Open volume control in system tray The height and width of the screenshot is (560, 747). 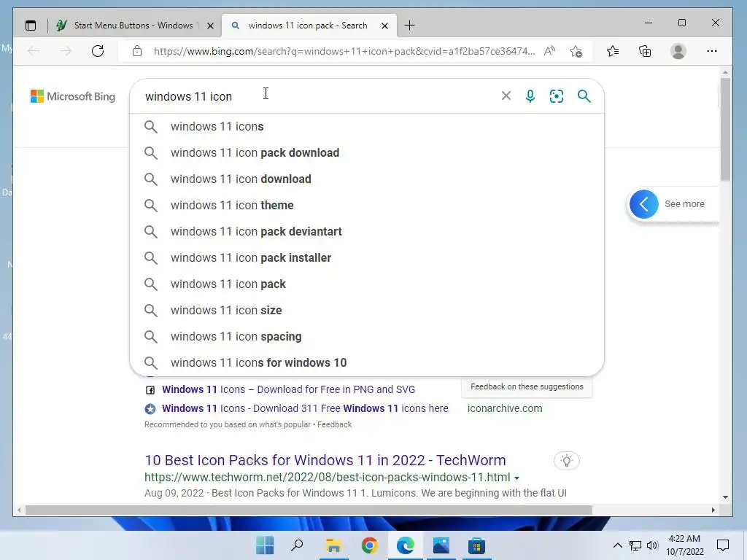pyautogui.click(x=652, y=545)
